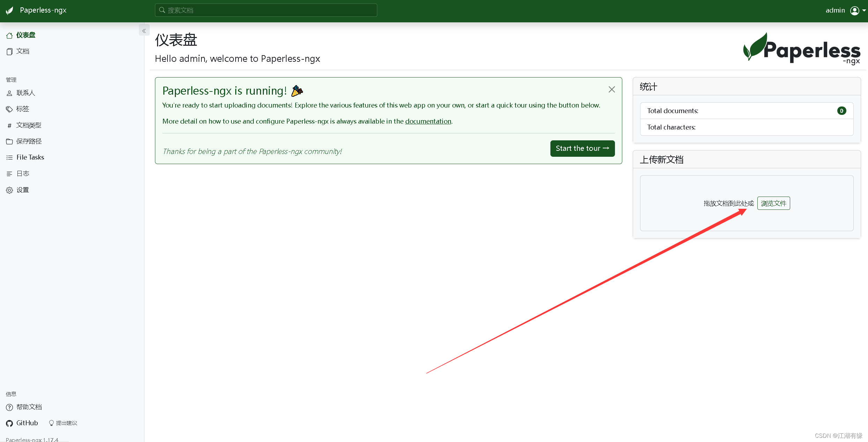Click the Start the tour button
868x442 pixels.
click(582, 148)
